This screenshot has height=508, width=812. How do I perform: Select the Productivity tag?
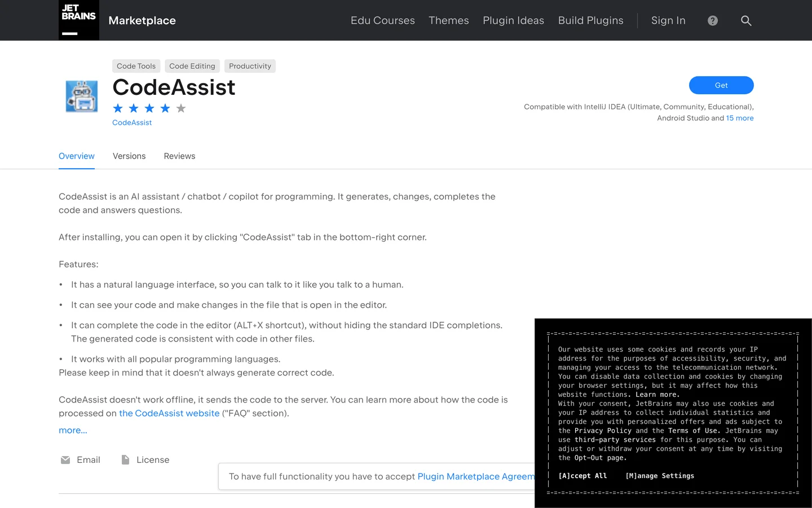point(250,66)
